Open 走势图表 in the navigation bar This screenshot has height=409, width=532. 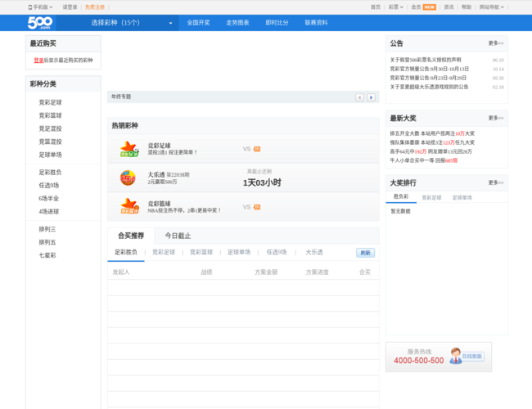(x=237, y=23)
